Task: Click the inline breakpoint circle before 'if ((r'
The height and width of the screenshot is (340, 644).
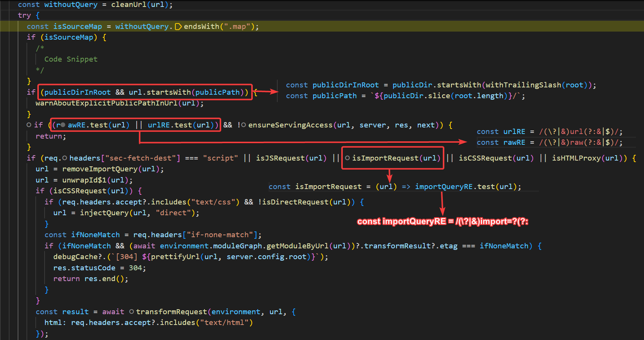Action: pos(29,125)
